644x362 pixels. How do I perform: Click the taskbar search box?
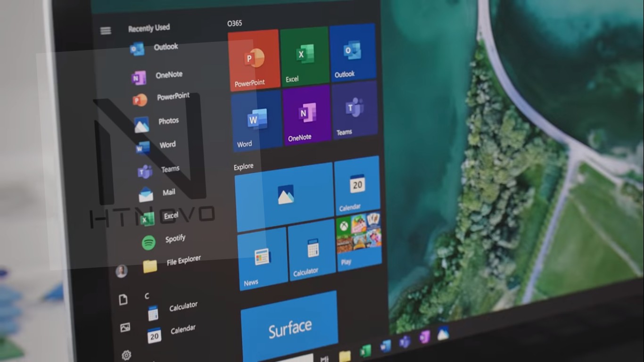(295, 358)
